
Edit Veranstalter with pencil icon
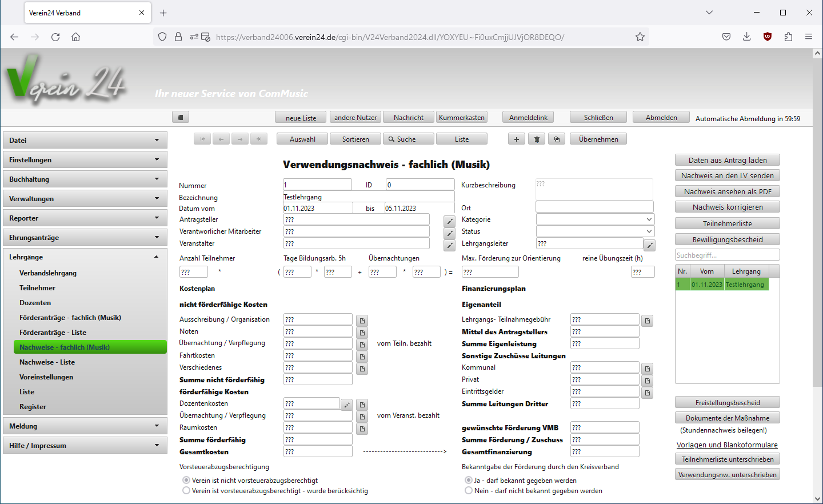(x=450, y=245)
